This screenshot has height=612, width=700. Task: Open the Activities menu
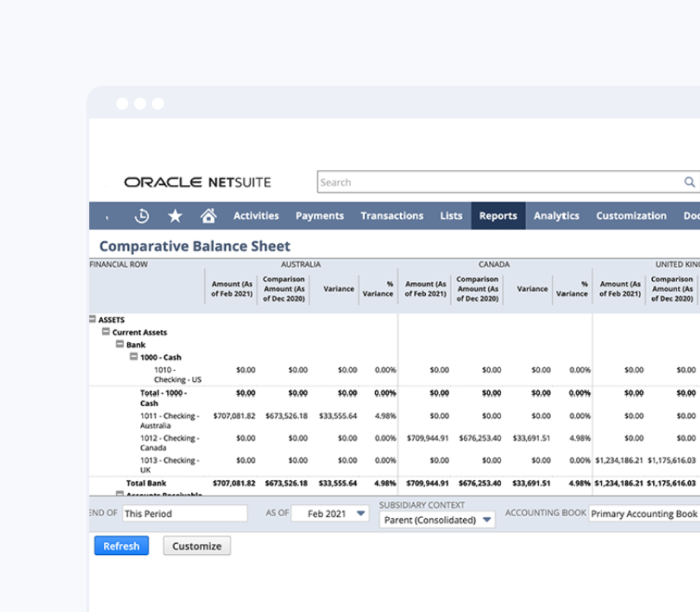coord(256,216)
